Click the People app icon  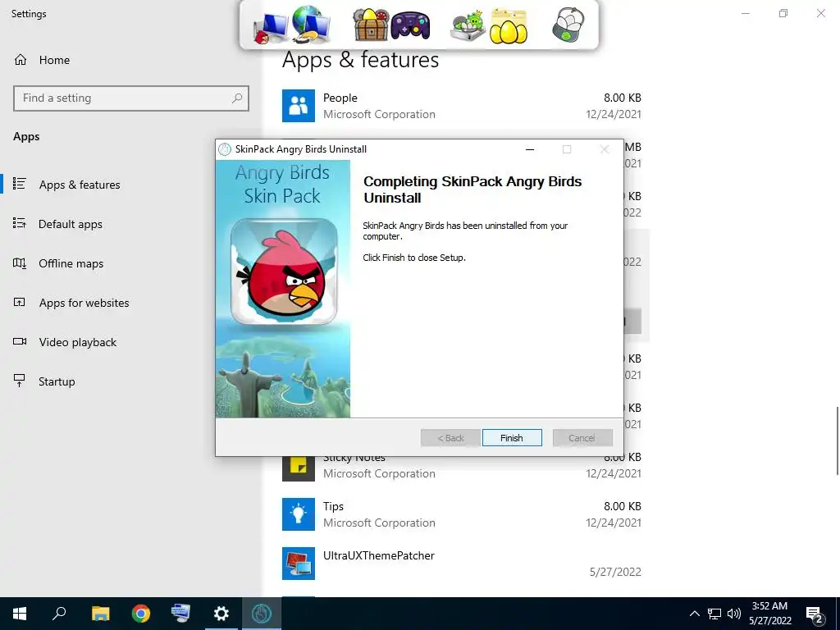[x=299, y=106]
